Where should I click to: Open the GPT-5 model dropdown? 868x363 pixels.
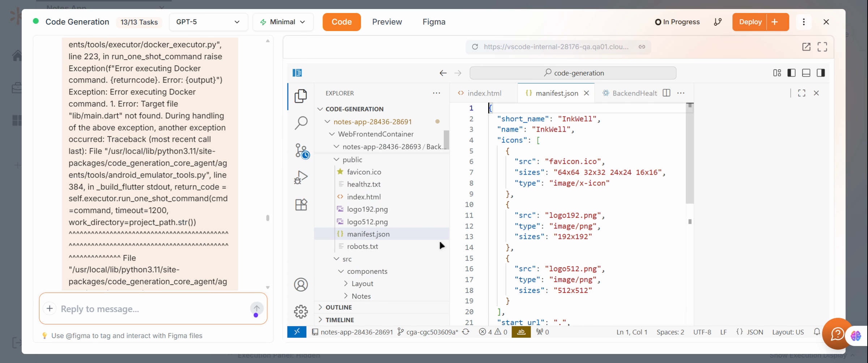pos(208,22)
